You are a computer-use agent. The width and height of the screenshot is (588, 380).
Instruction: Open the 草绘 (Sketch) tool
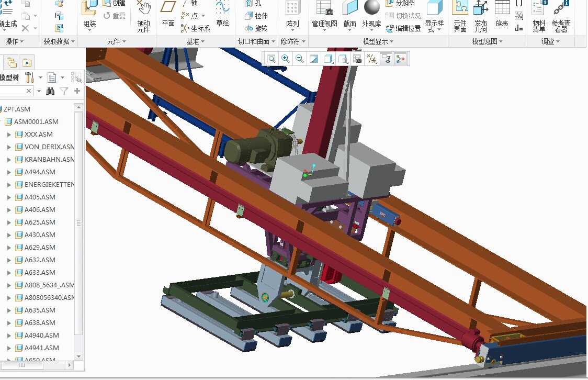222,16
